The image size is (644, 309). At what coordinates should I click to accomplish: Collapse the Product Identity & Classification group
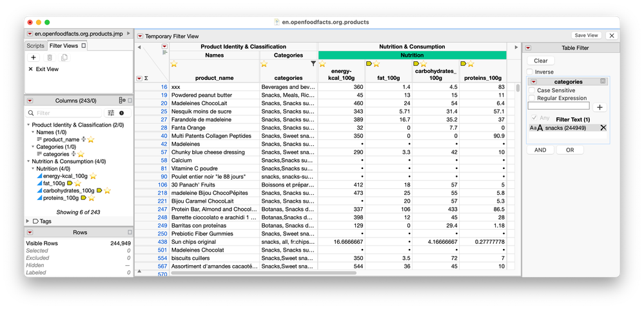click(x=28, y=125)
